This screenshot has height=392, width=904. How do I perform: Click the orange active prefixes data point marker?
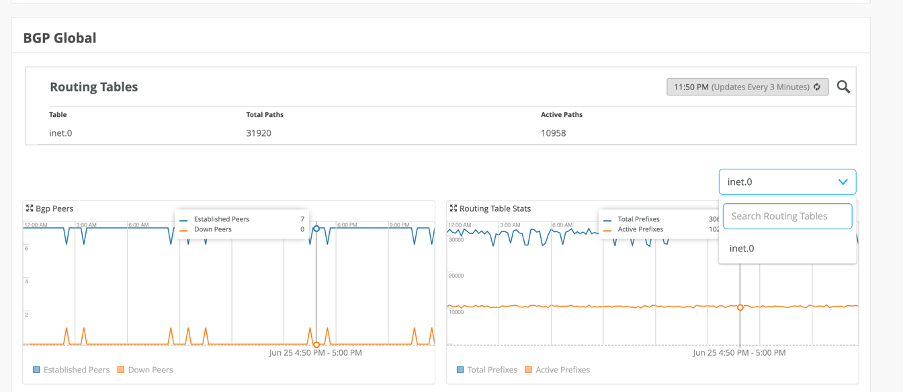click(740, 307)
